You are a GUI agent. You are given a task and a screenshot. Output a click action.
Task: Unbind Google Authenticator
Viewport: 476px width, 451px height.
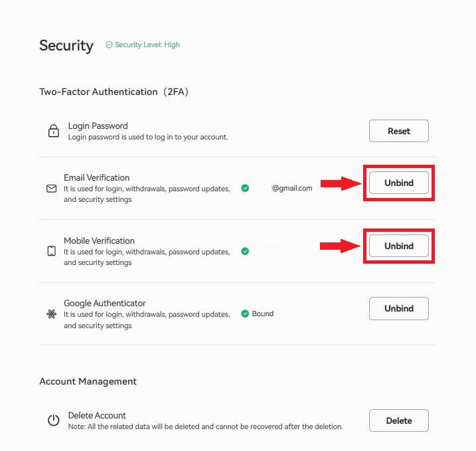[x=398, y=308]
